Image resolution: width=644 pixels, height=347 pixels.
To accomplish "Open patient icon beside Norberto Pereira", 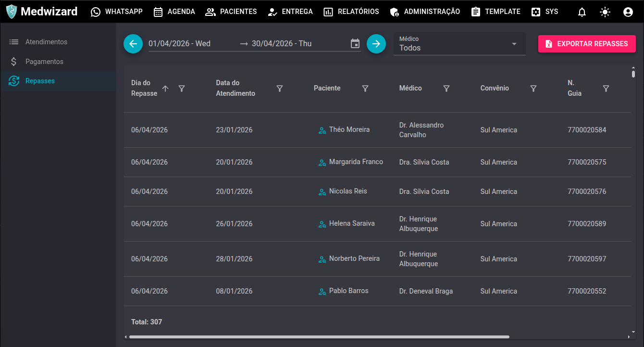I will 322,259.
